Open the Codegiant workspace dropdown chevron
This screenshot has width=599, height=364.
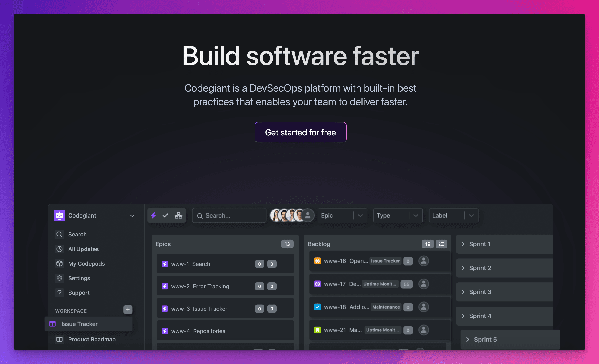[132, 216]
